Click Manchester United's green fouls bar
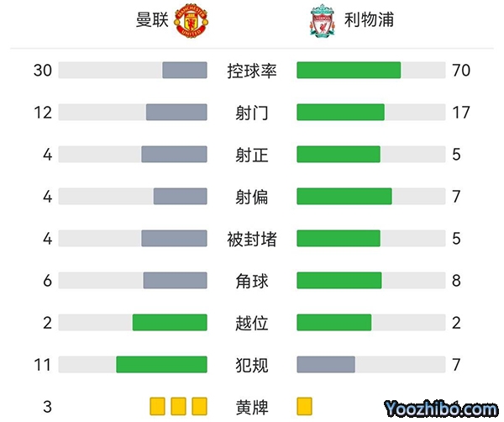This screenshot has height=422, width=504. (x=161, y=365)
